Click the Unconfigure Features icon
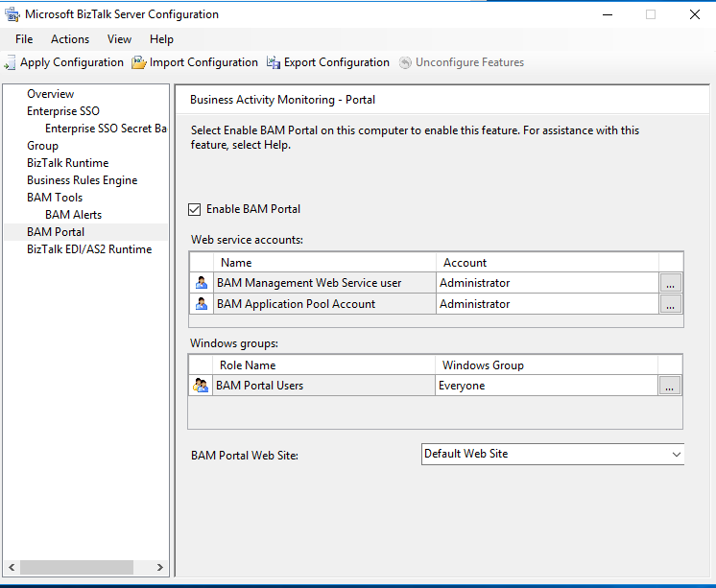The width and height of the screenshot is (716, 588). 405,62
